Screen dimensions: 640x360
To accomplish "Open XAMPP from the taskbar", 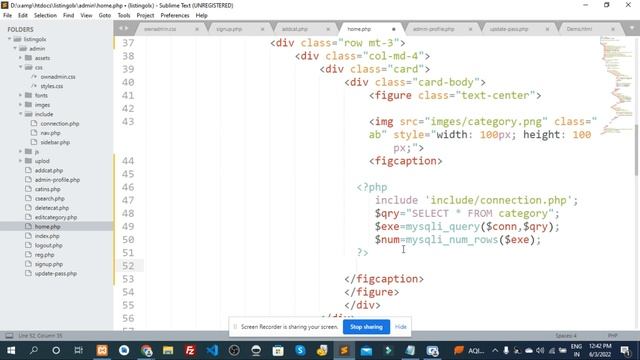I will pyautogui.click(x=102, y=350).
